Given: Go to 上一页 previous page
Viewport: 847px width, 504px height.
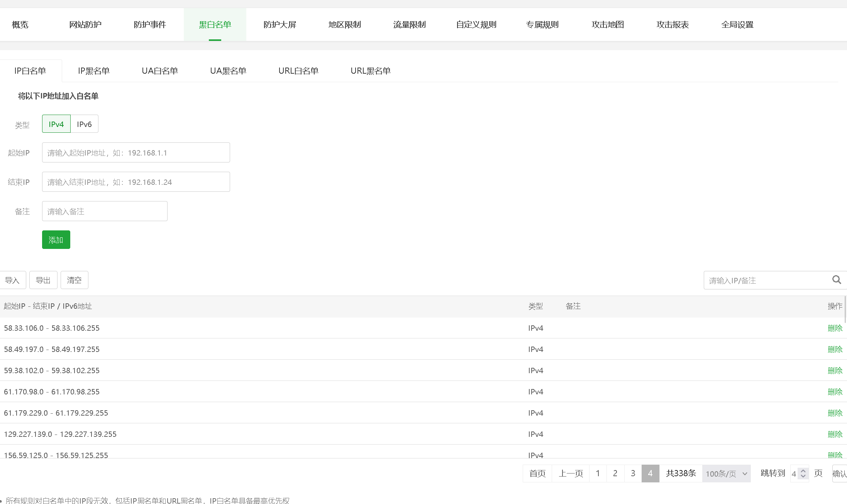Looking at the screenshot, I should coord(571,474).
